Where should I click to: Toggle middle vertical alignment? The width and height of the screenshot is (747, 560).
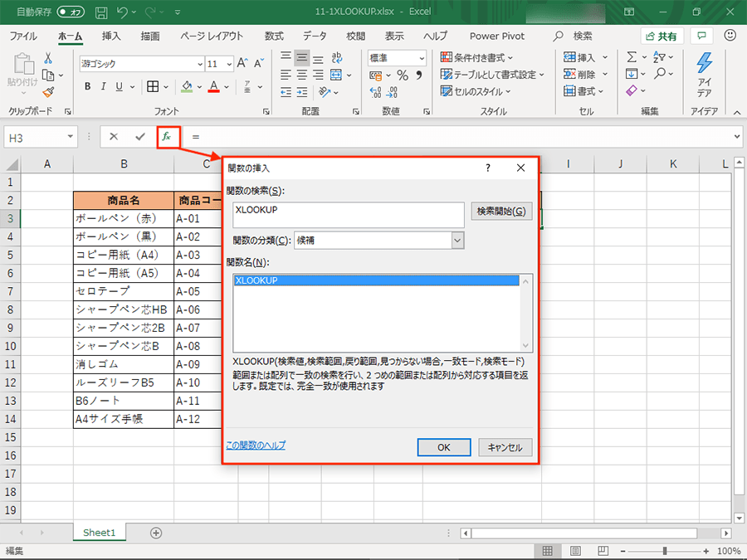click(x=302, y=57)
